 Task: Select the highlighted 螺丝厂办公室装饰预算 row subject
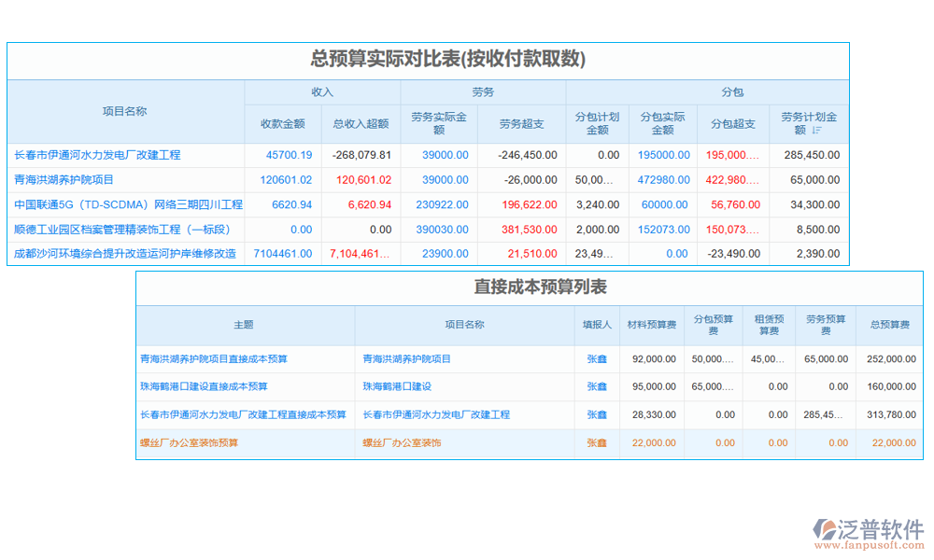[x=189, y=442]
